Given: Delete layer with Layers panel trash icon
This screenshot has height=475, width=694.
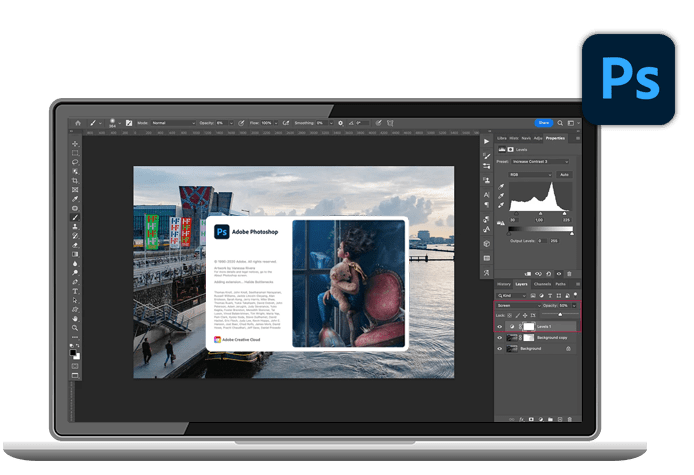Looking at the screenshot, I should tap(570, 419).
